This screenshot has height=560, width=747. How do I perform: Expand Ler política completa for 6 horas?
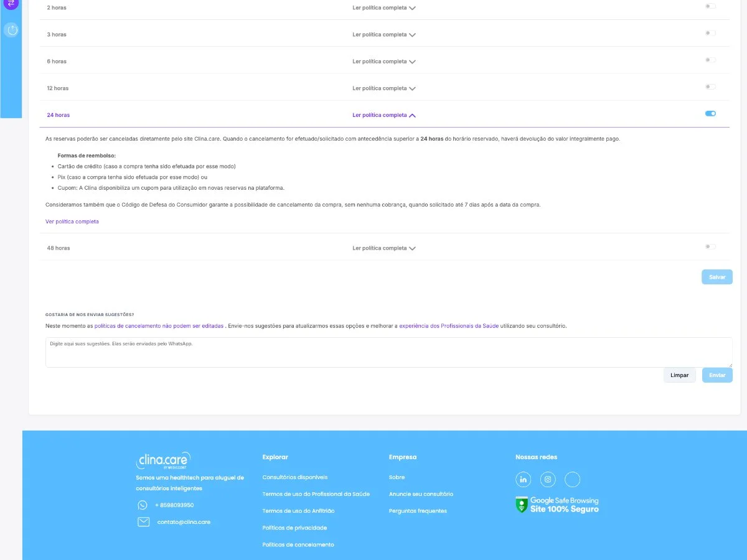384,62
